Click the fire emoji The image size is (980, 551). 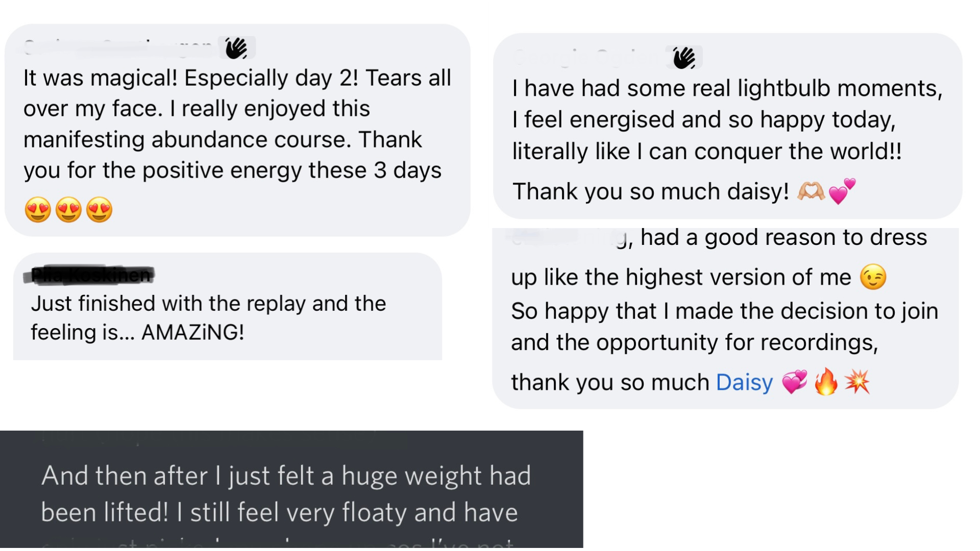(826, 382)
